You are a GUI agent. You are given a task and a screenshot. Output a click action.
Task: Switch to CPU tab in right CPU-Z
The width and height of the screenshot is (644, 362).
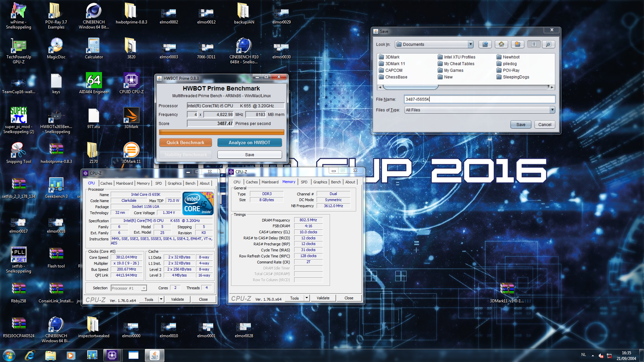237,182
